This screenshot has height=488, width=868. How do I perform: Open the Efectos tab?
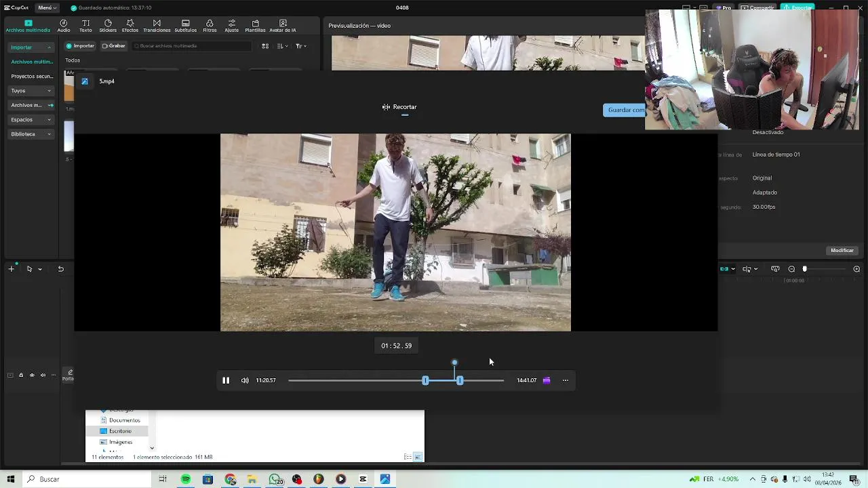(130, 26)
